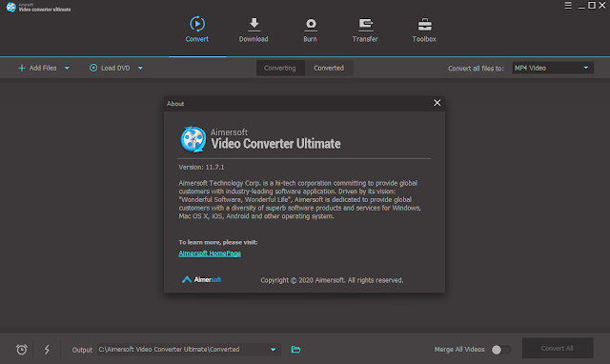Click the 'Version: 11.7.1' text
Screen dimensions: 610x364
pyautogui.click(x=201, y=167)
